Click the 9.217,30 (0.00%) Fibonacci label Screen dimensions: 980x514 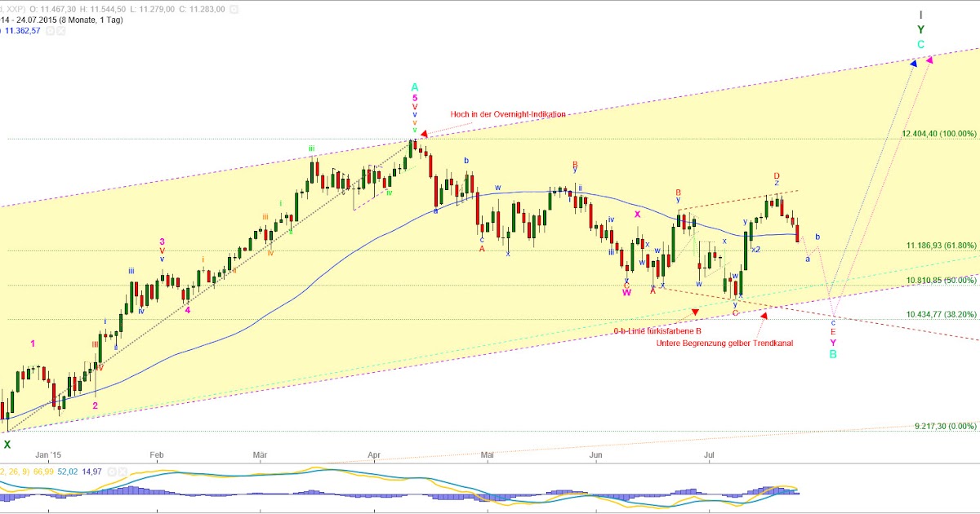coord(945,426)
